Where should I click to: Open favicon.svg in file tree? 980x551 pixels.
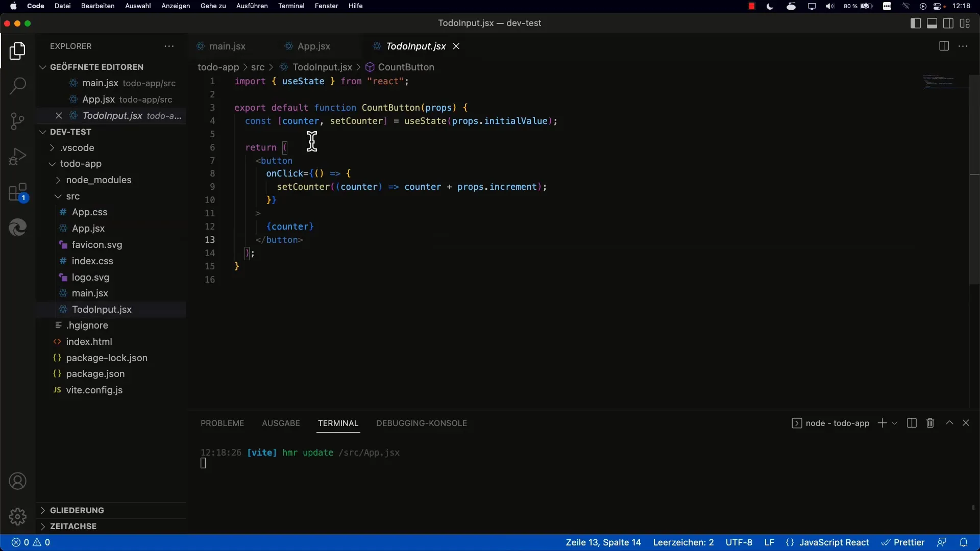97,245
